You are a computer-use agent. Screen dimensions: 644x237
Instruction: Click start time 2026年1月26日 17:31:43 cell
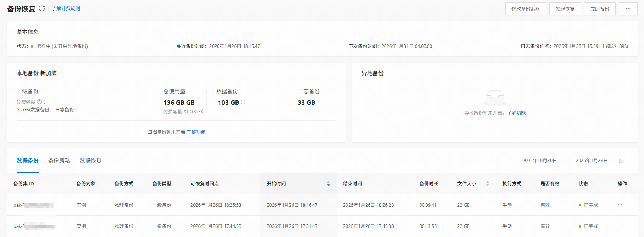tap(292, 226)
